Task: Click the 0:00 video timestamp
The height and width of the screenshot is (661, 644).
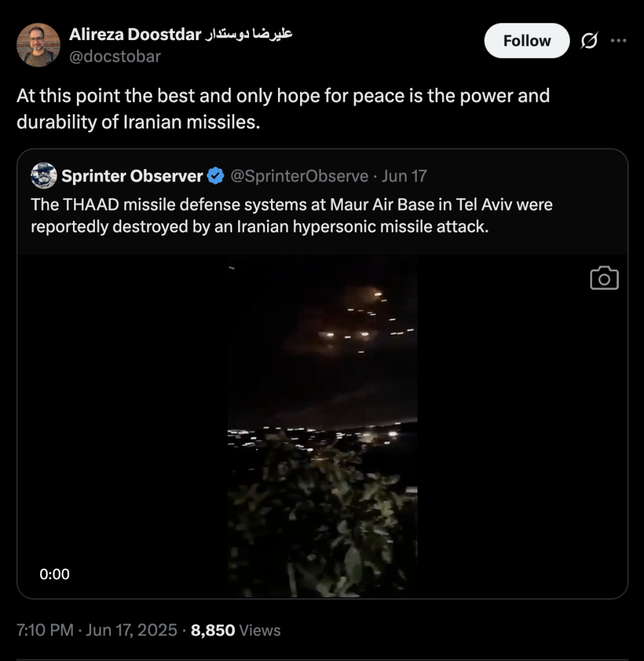Action: click(x=55, y=574)
